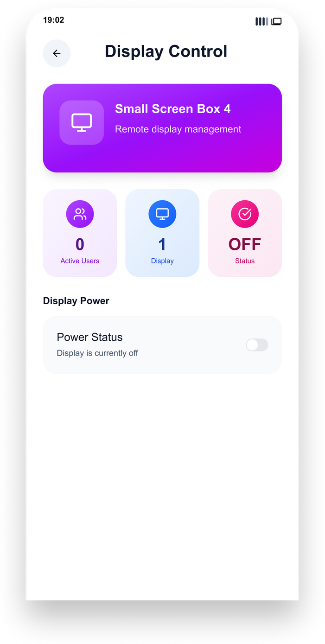Select the Power Status label
Screen dimensions: 325x644
90,337
